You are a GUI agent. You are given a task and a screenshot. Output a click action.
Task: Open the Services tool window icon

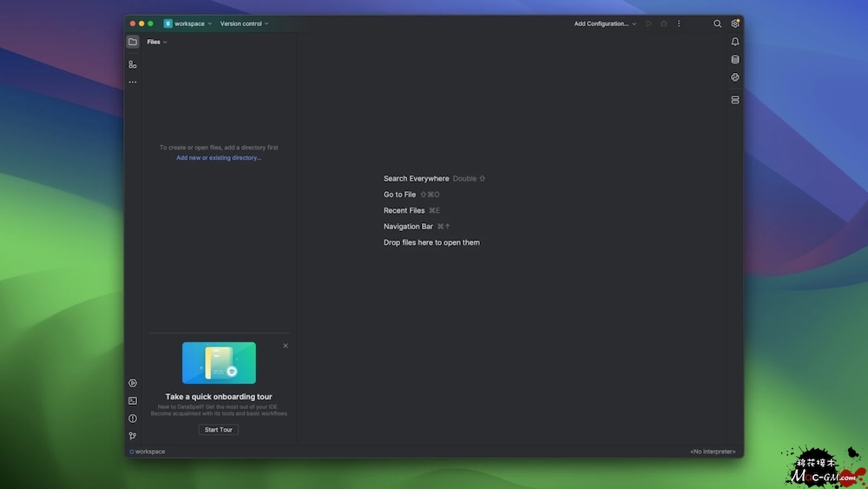[x=133, y=383]
